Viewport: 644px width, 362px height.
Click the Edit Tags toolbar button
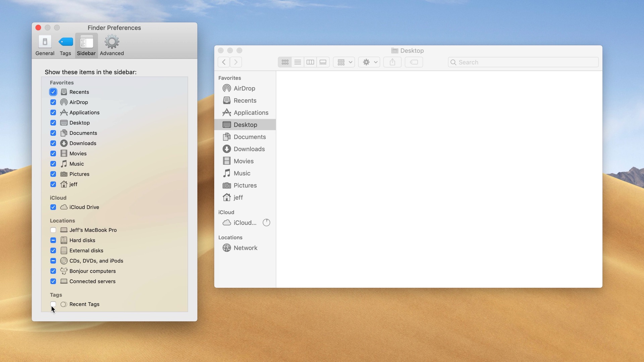[414, 62]
